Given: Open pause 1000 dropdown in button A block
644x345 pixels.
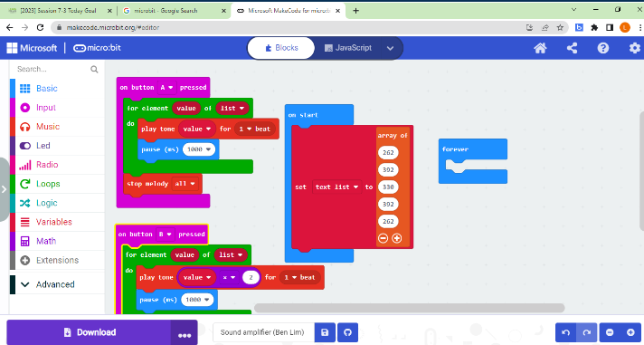Looking at the screenshot, I should [x=199, y=149].
